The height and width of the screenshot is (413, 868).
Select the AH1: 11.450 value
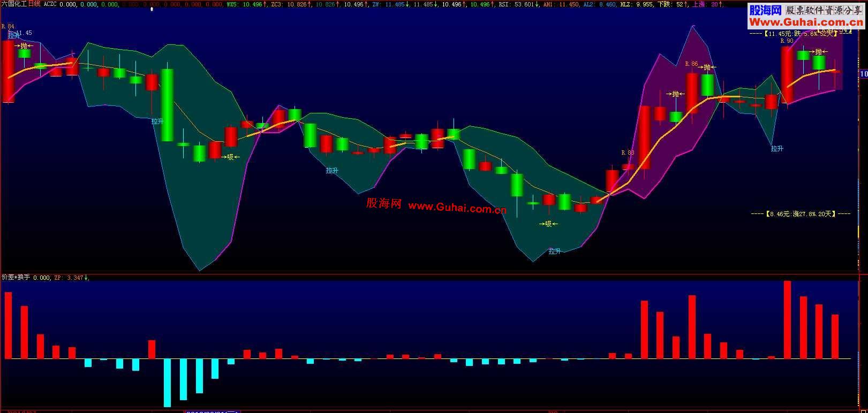[561, 4]
